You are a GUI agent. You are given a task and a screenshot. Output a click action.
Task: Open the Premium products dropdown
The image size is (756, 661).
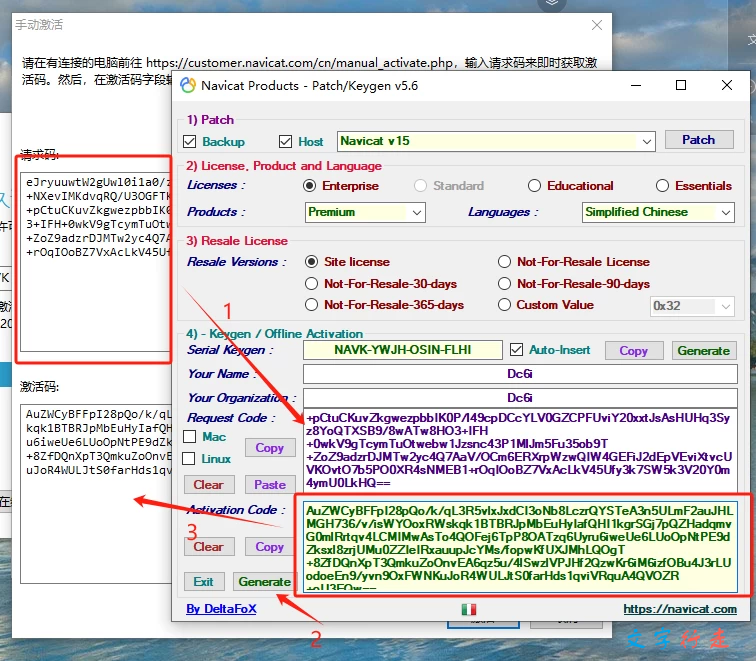point(365,212)
